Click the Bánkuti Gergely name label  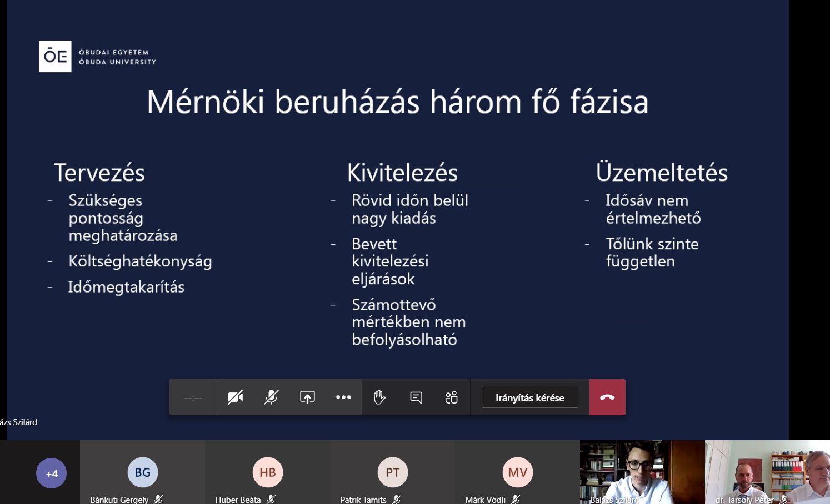119,500
